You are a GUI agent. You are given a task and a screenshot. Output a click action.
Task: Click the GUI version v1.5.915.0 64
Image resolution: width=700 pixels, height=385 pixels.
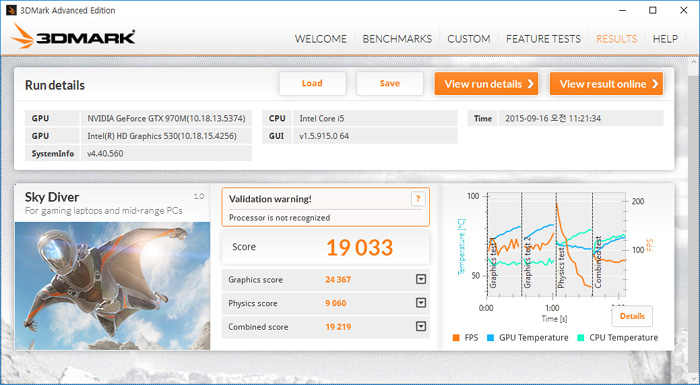click(375, 136)
